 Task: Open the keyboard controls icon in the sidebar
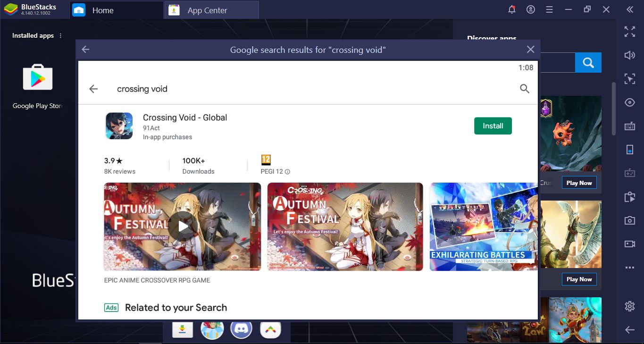[630, 126]
